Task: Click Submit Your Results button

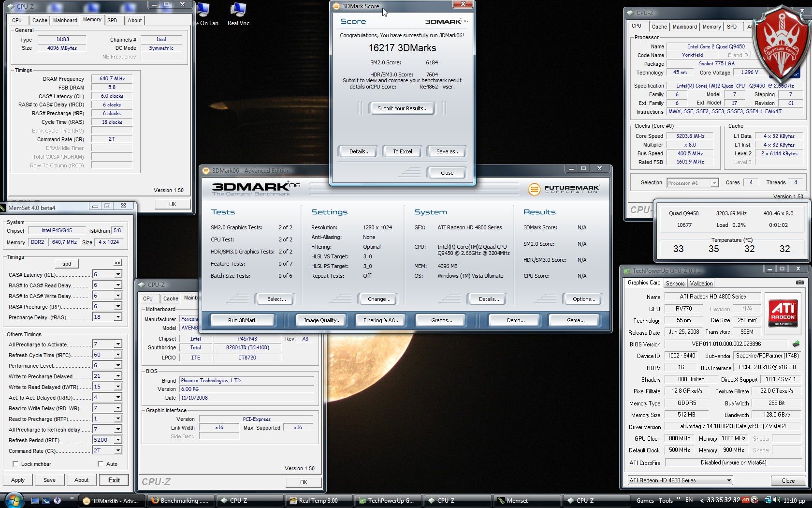Action: coord(402,108)
